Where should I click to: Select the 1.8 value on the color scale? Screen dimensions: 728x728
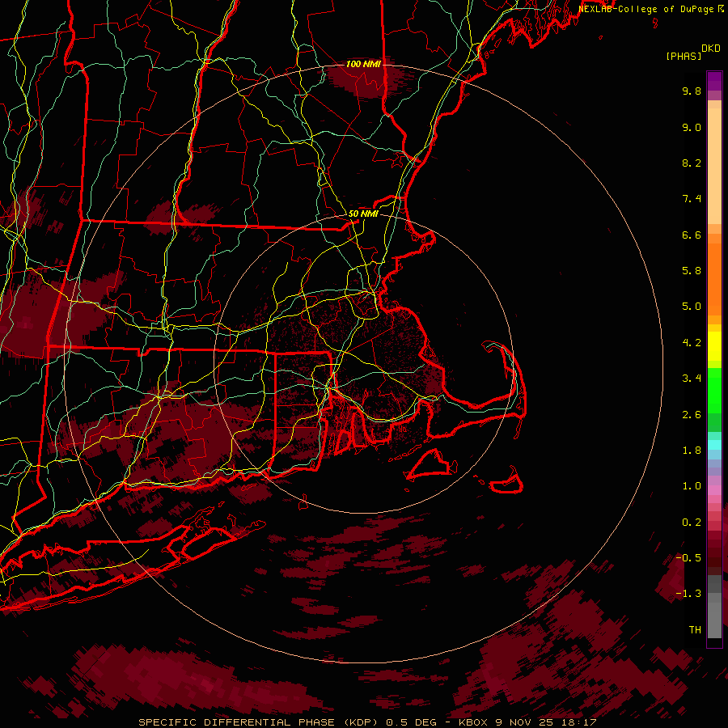tap(692, 451)
